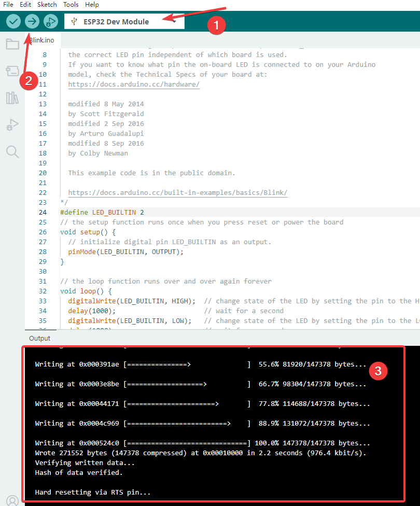Click line number 13 in the gutter
The width and height of the screenshot is (420, 506).
[x=43, y=104]
